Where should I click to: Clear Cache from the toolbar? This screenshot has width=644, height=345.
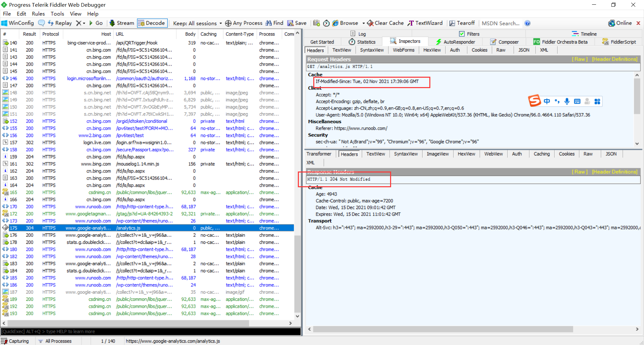[385, 23]
